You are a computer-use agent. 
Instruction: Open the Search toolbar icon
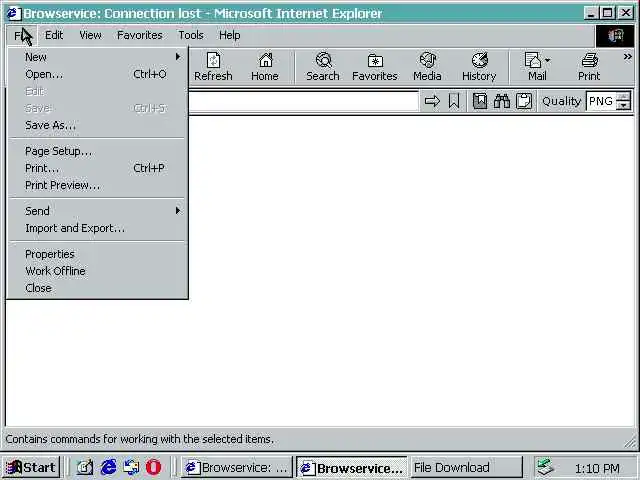click(x=323, y=67)
